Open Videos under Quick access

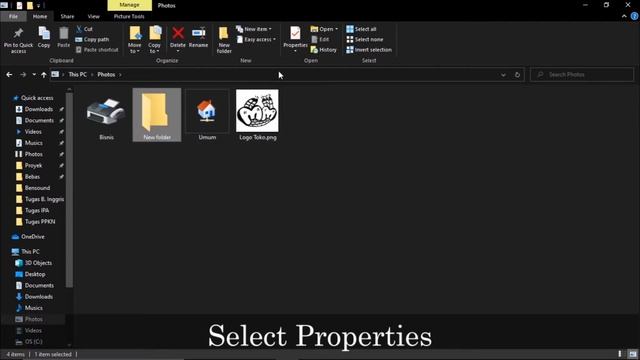click(33, 132)
